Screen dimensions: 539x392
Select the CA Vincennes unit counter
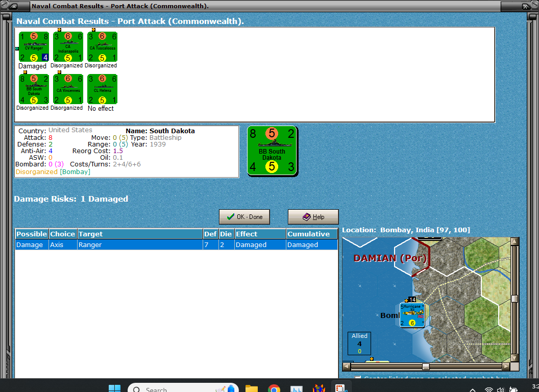tap(68, 89)
